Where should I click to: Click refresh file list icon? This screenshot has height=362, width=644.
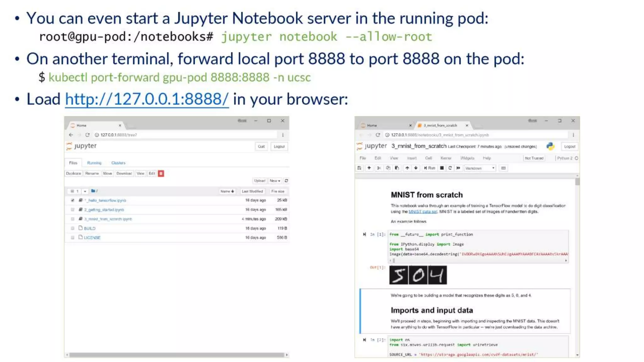[x=286, y=181]
